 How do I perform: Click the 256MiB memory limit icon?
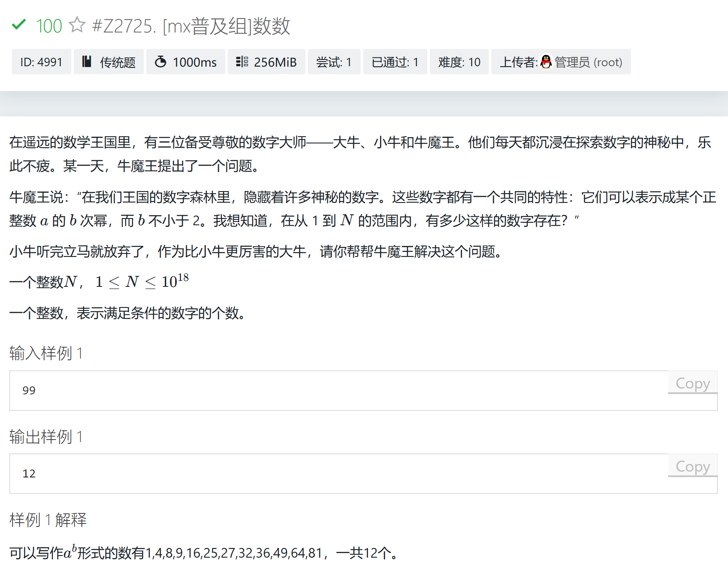click(x=242, y=62)
